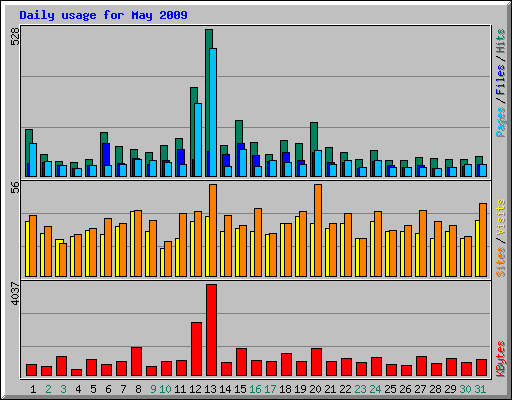Screen dimensions: 512x400
Task: Click the yellow Sites bar for day 8
Action: pyautogui.click(x=132, y=244)
